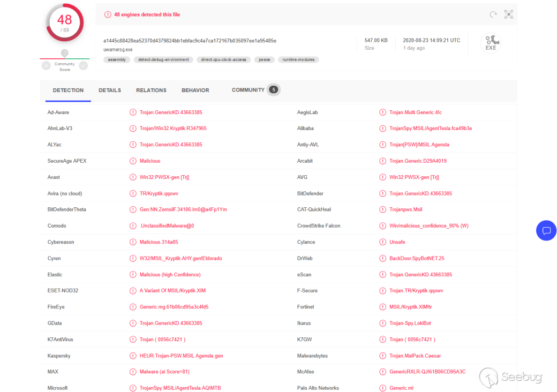Click the reanalyze refresh icon
This screenshot has width=557, height=392.
pos(493,14)
